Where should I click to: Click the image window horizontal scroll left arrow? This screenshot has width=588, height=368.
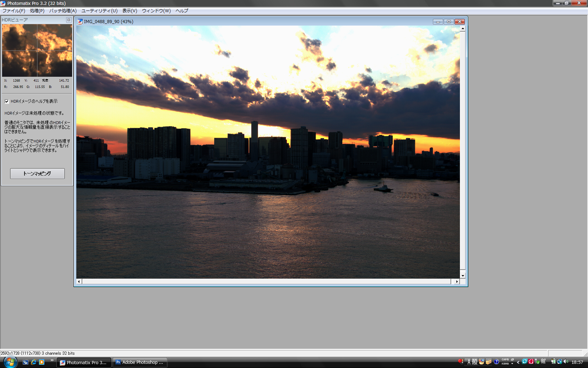[x=79, y=281]
